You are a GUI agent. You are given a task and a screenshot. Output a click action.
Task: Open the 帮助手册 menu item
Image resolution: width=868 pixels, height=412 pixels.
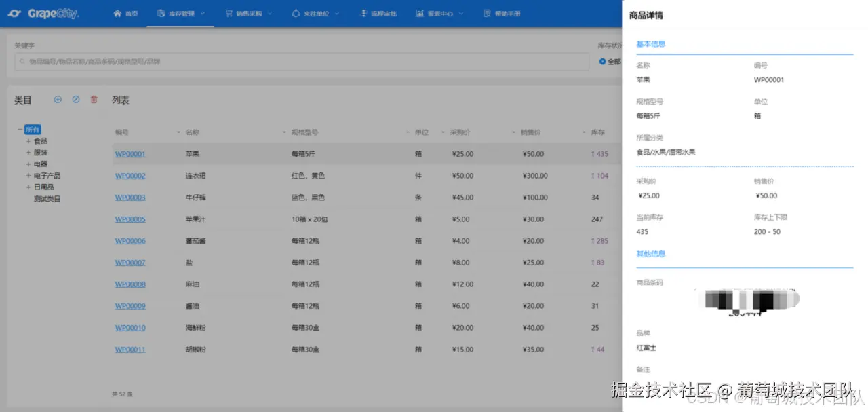(x=502, y=14)
